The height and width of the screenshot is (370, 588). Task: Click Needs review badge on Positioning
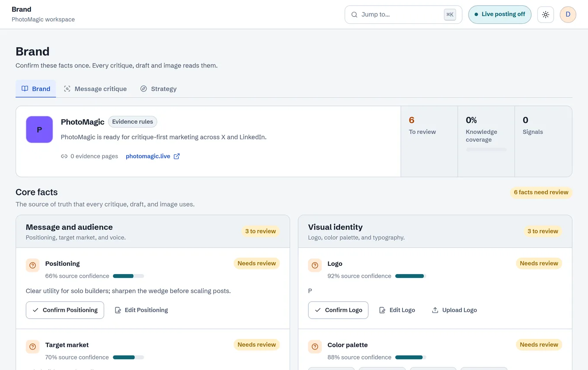(x=256, y=263)
